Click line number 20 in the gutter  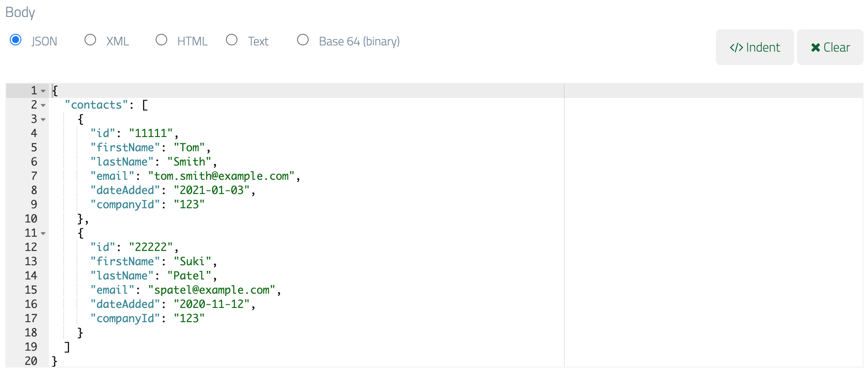[31, 361]
